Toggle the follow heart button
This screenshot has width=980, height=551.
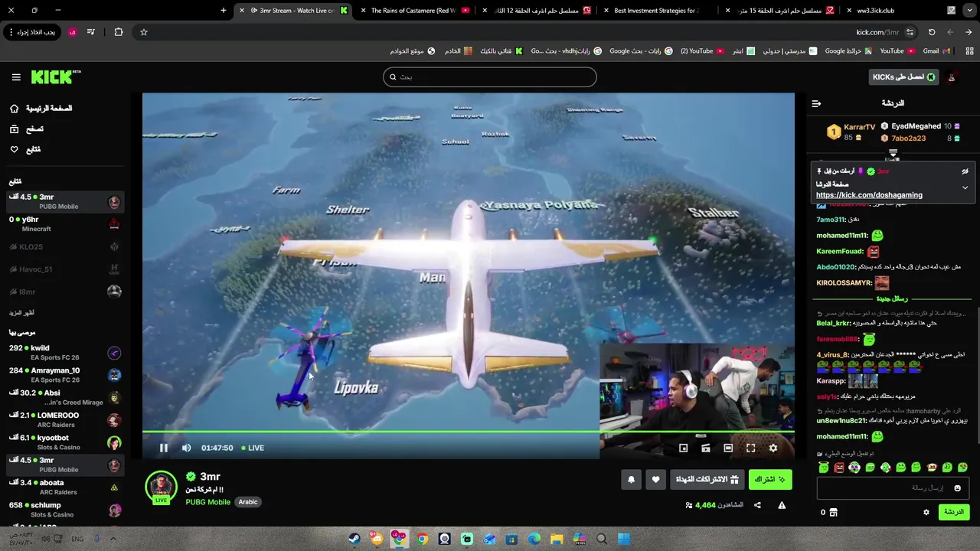tap(655, 480)
